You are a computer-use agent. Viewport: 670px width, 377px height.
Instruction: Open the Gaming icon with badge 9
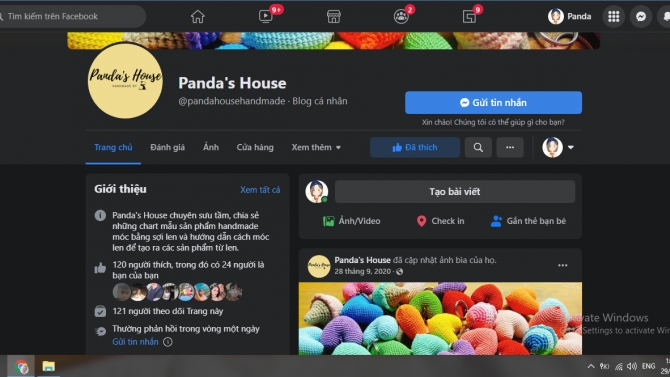[469, 17]
